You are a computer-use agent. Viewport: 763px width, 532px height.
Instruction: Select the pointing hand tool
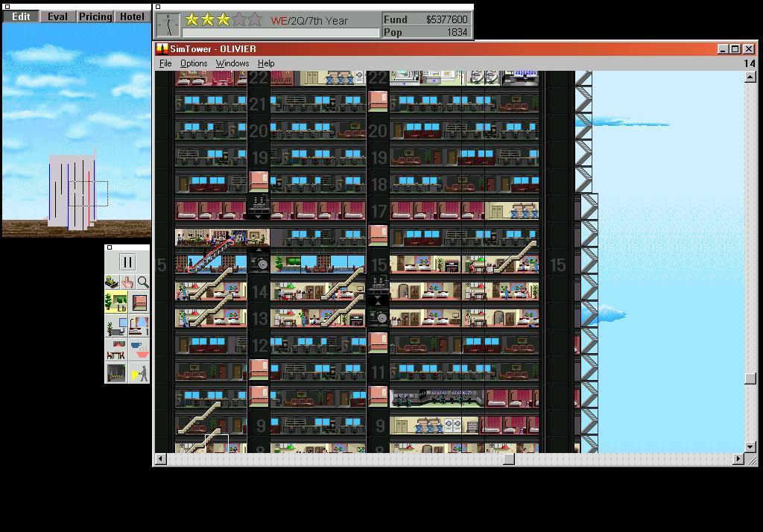point(127,282)
